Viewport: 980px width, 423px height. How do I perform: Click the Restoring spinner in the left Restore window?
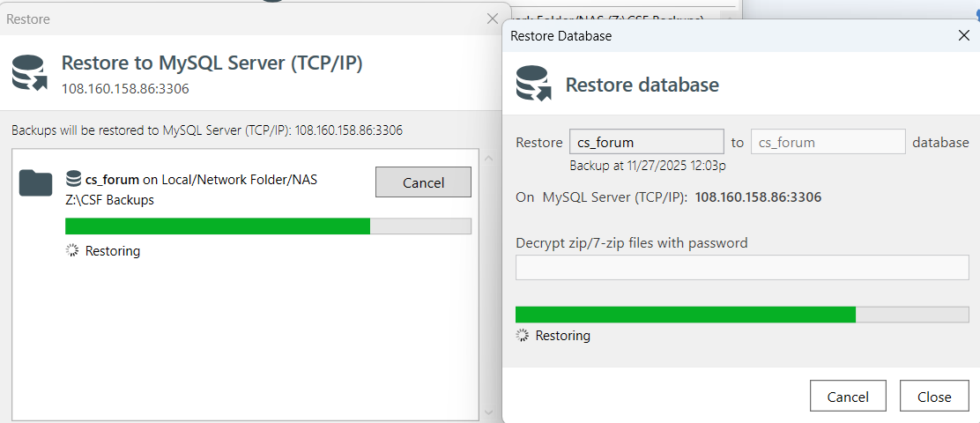(72, 251)
